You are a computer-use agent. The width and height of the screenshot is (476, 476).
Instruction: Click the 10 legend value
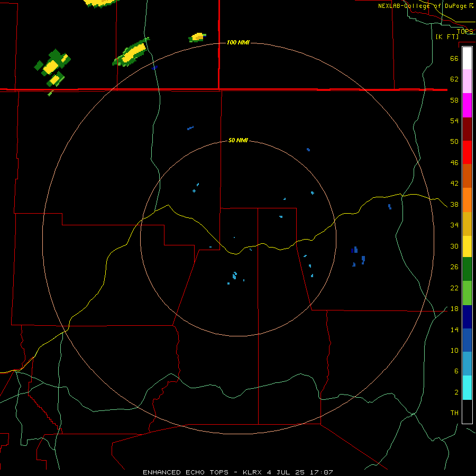(454, 351)
